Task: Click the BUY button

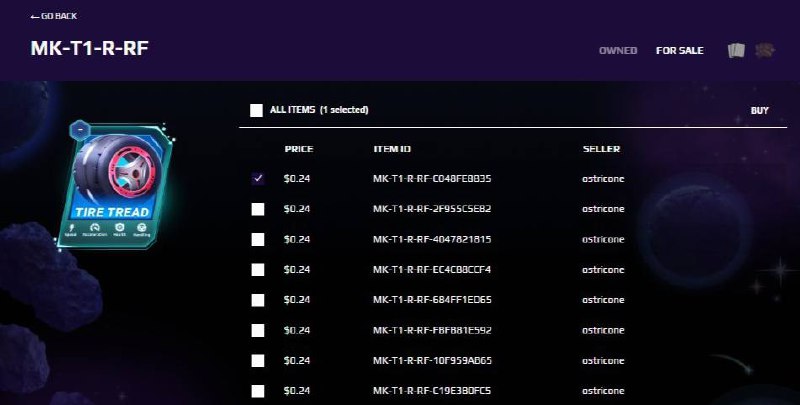Action: [760, 111]
